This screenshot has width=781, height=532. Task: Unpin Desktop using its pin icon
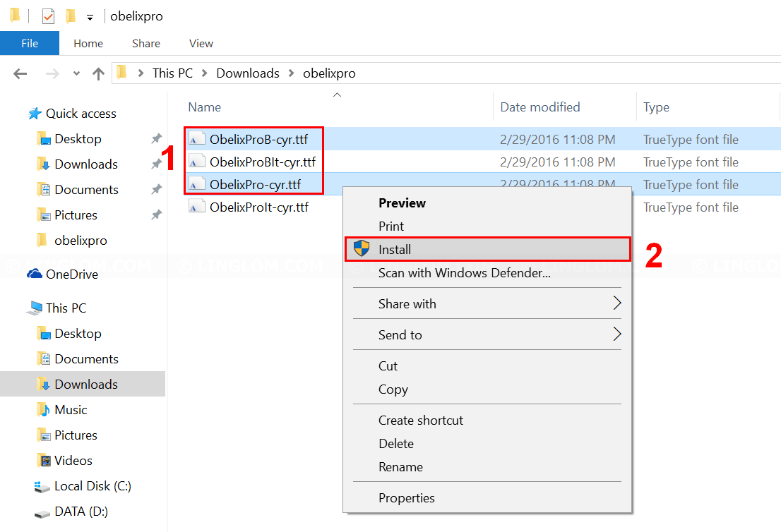pos(157,139)
